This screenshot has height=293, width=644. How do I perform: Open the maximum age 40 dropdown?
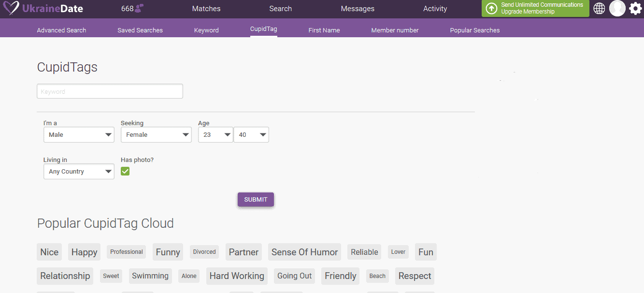251,135
